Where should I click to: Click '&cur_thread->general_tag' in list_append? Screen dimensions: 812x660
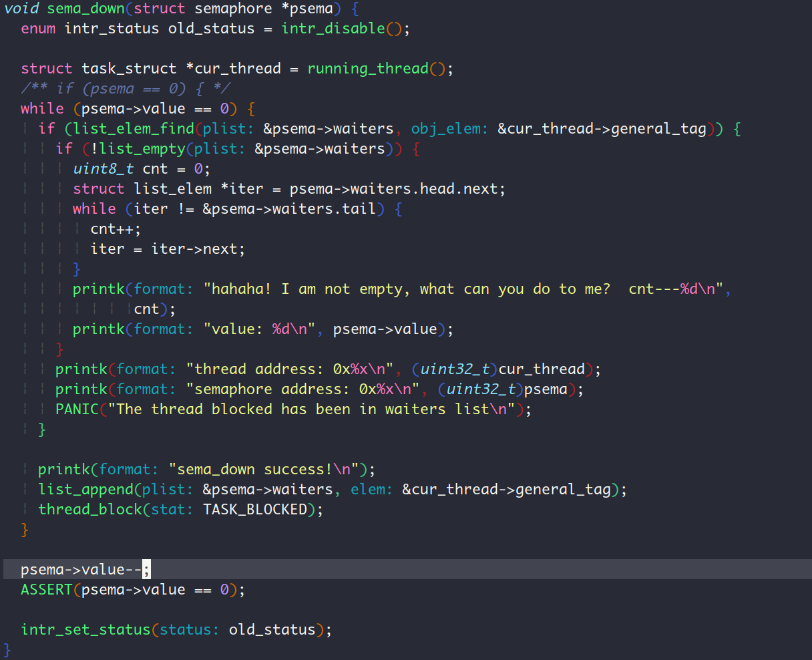pos(506,490)
